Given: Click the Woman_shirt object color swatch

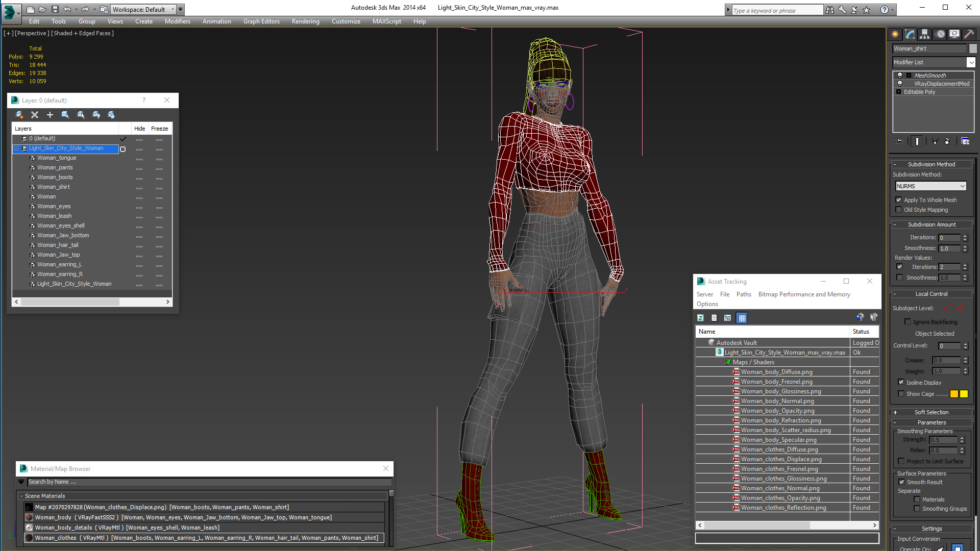Looking at the screenshot, I should click(973, 48).
